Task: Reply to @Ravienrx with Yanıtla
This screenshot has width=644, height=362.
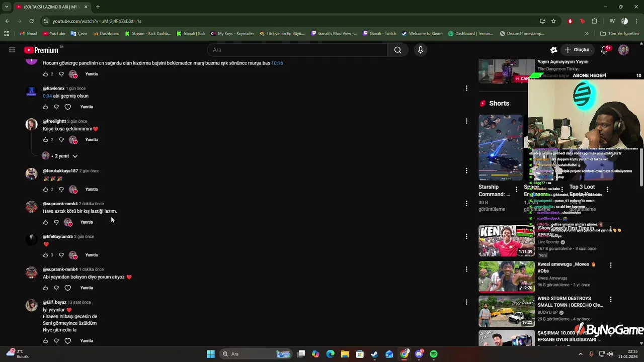Action: 87,107
